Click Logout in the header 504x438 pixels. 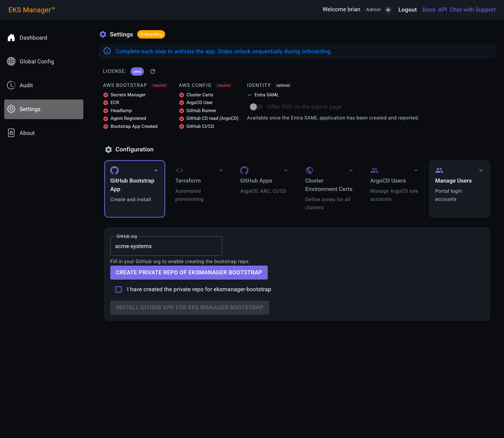(407, 10)
